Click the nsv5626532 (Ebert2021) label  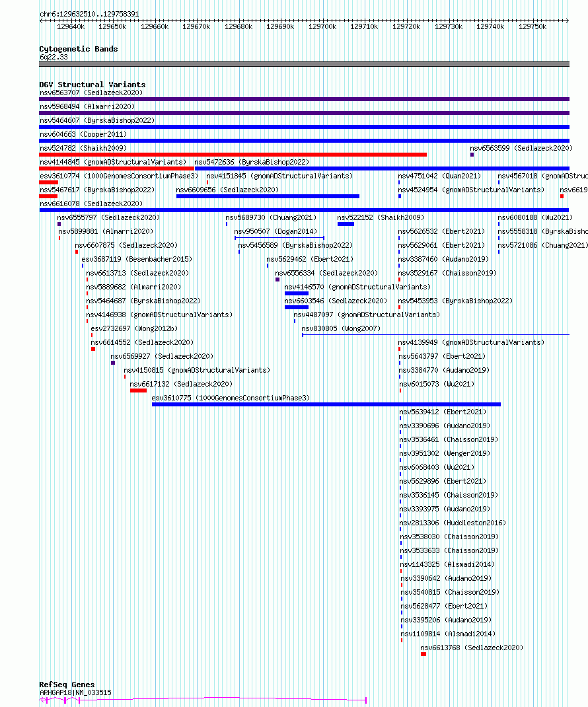(441, 231)
